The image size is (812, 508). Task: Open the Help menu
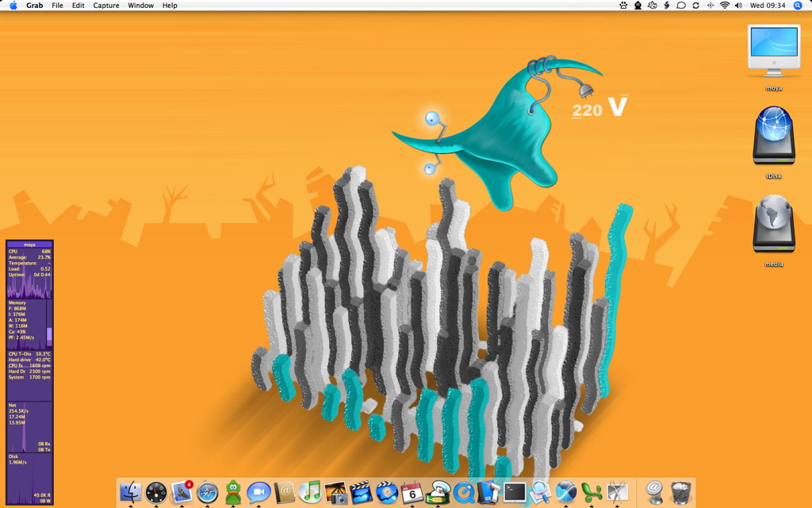170,6
